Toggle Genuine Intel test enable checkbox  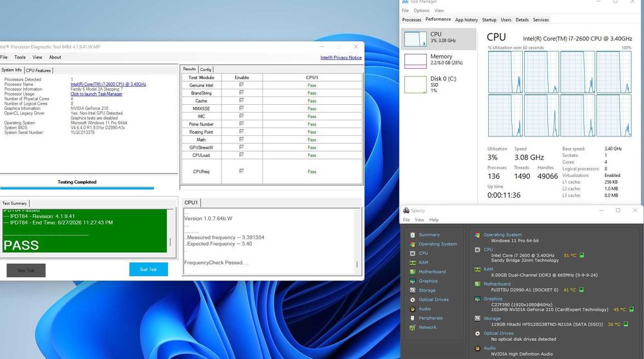click(241, 85)
